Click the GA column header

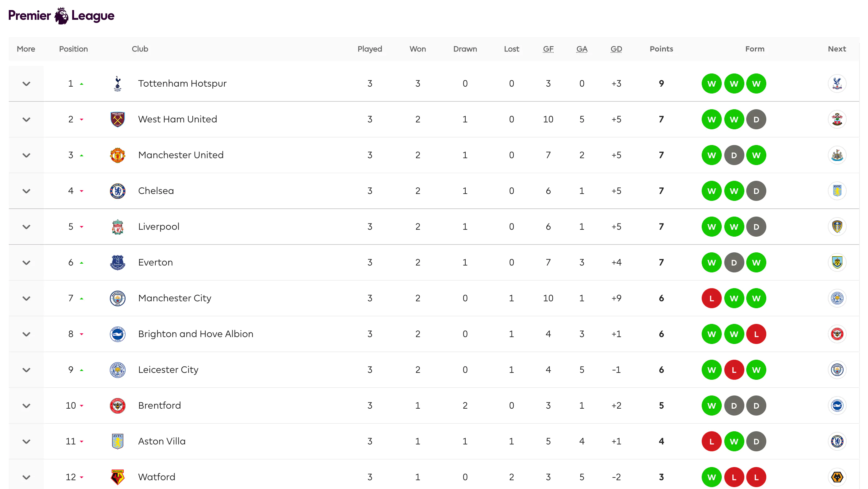[582, 49]
